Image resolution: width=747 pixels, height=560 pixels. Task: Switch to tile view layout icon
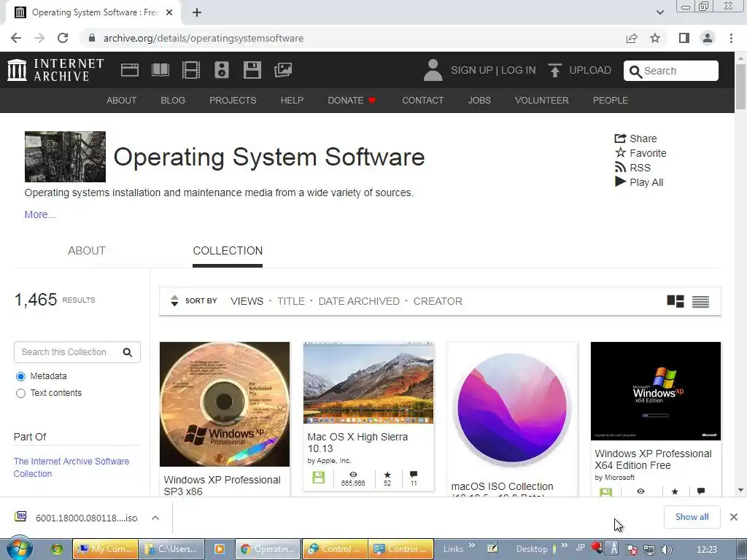tap(676, 301)
